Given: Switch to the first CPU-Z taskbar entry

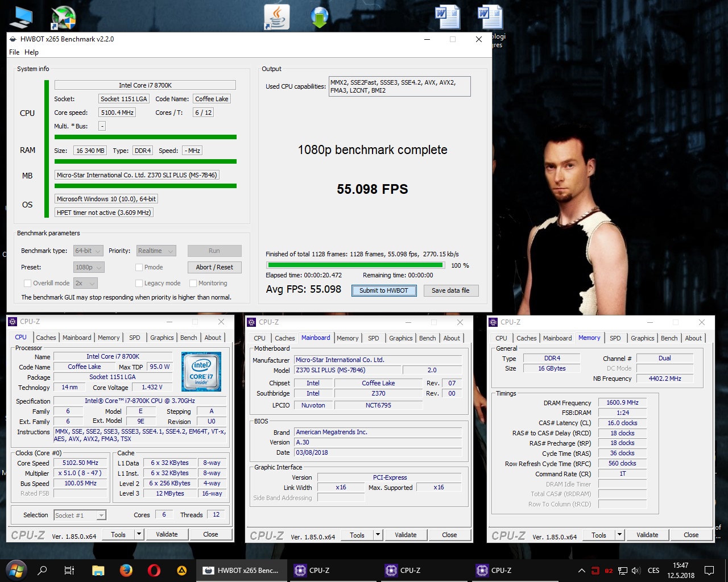Looking at the screenshot, I should pyautogui.click(x=333, y=570).
